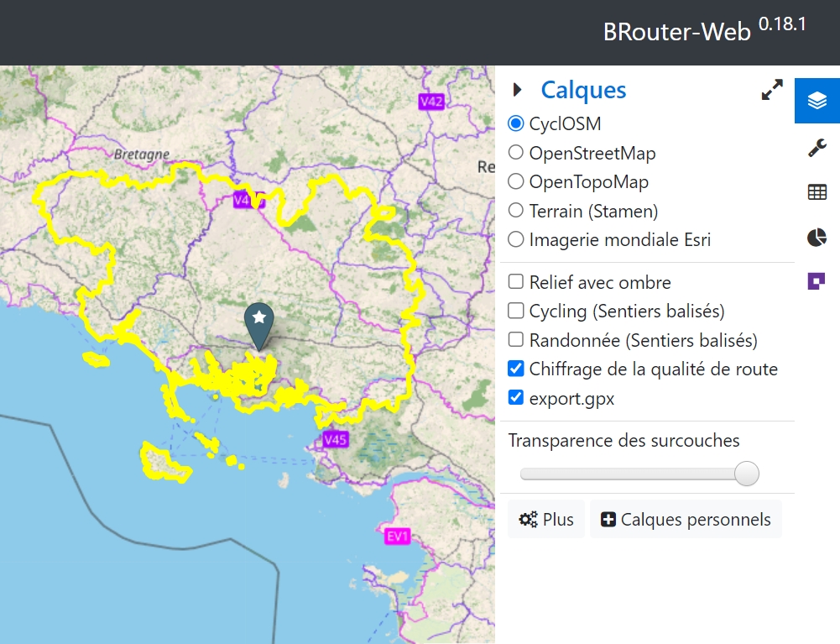840x644 pixels.
Task: Uncheck the export.gpx overlay
Action: click(x=516, y=398)
